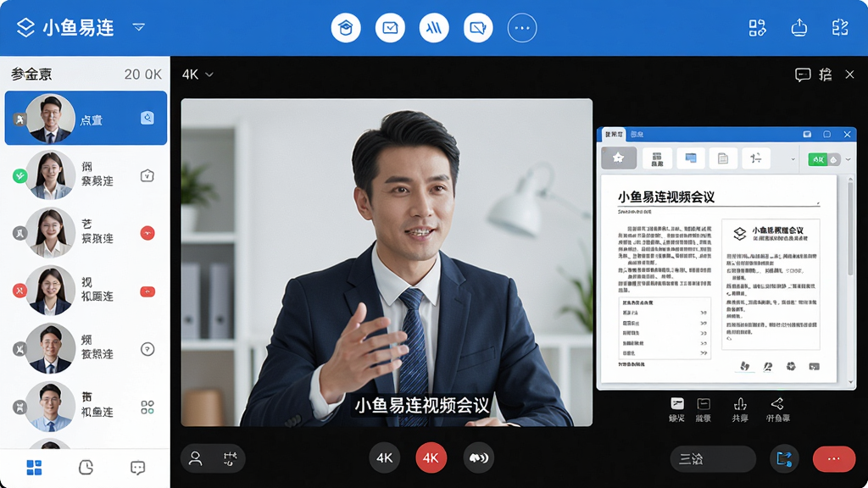Click the checkmark screen icon in top bar
The image size is (868, 488).
(390, 28)
